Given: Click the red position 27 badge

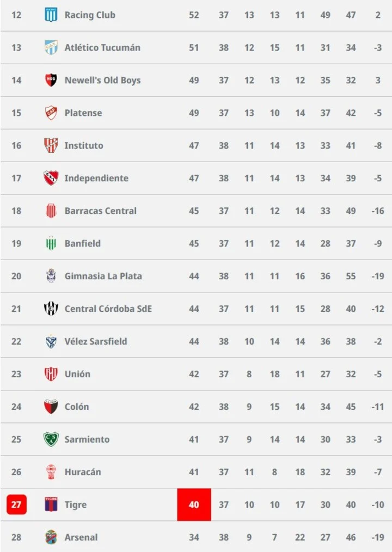Looking at the screenshot, I should pyautogui.click(x=16, y=505).
